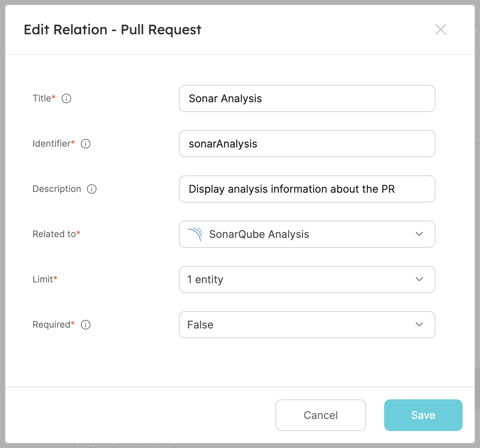This screenshot has width=480, height=448.
Task: Click the Identifier field's info icon
Action: pos(86,144)
